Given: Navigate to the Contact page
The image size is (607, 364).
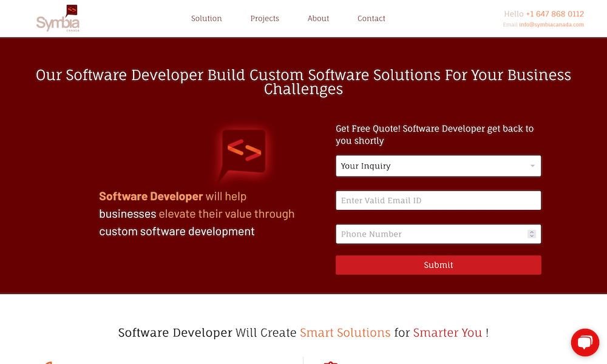Looking at the screenshot, I should 371,18.
